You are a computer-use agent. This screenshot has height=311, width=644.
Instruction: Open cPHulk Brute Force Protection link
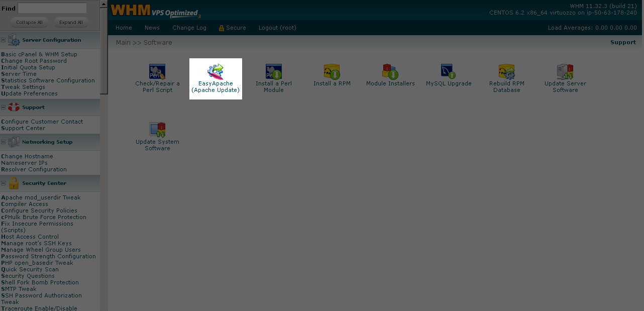pos(44,217)
